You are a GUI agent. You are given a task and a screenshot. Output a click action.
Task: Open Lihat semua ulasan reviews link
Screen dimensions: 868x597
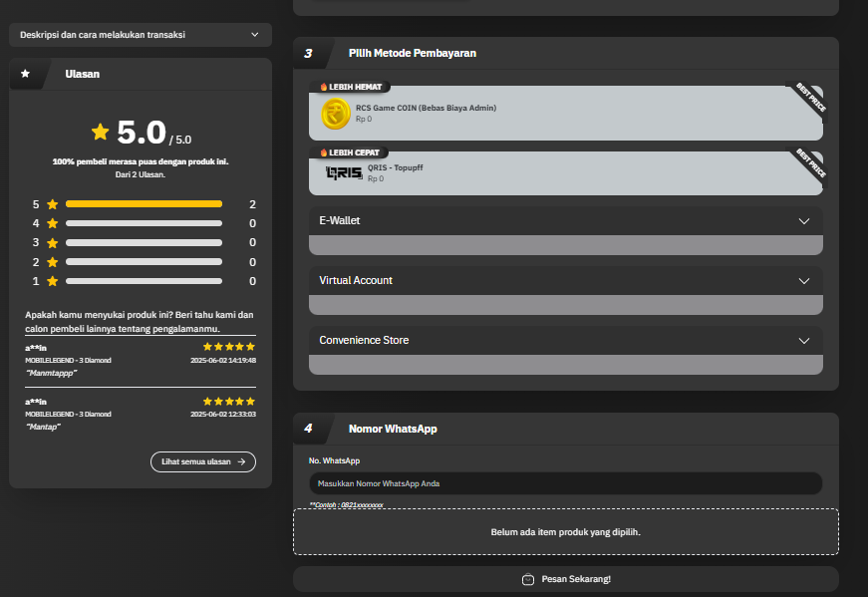[x=202, y=462]
